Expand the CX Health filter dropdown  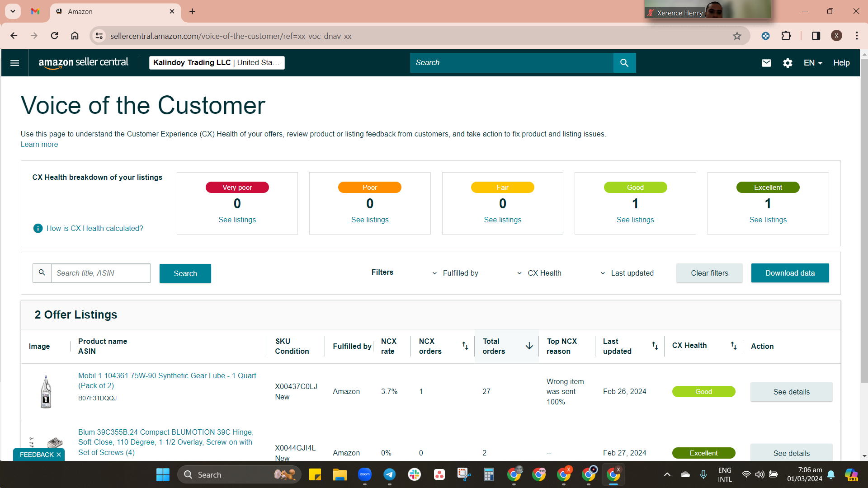click(x=539, y=273)
